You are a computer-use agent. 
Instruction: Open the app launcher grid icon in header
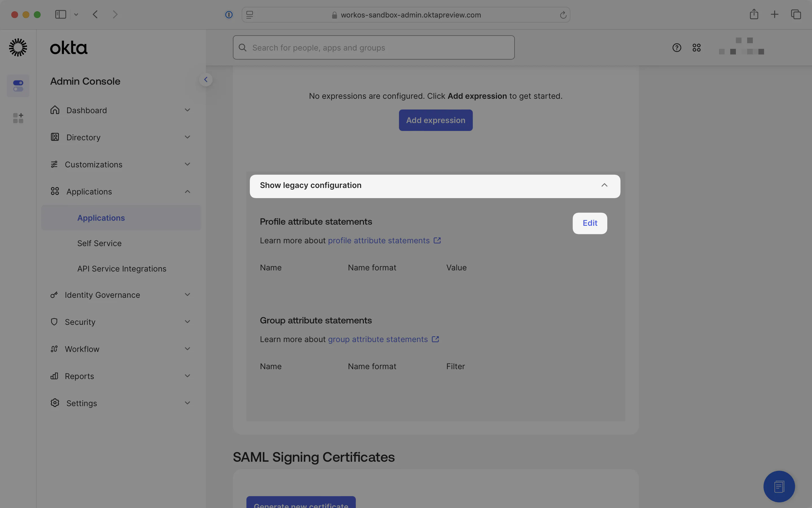point(697,48)
